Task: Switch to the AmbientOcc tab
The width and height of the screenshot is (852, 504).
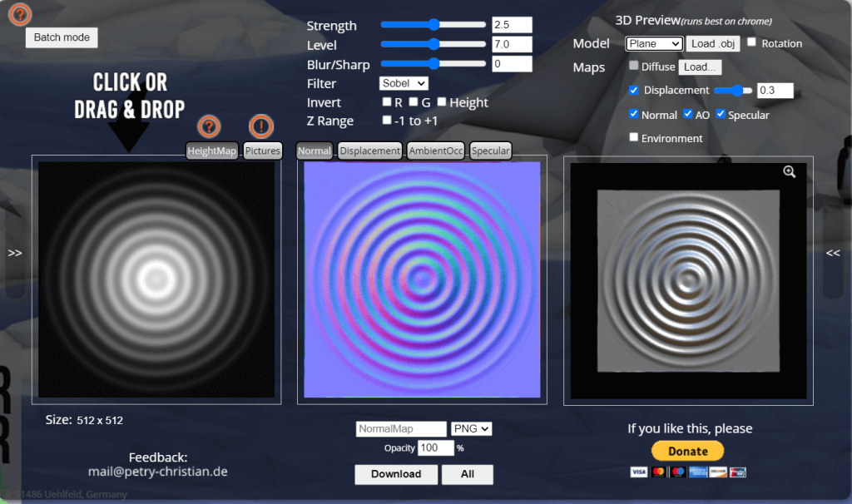Action: coord(435,151)
